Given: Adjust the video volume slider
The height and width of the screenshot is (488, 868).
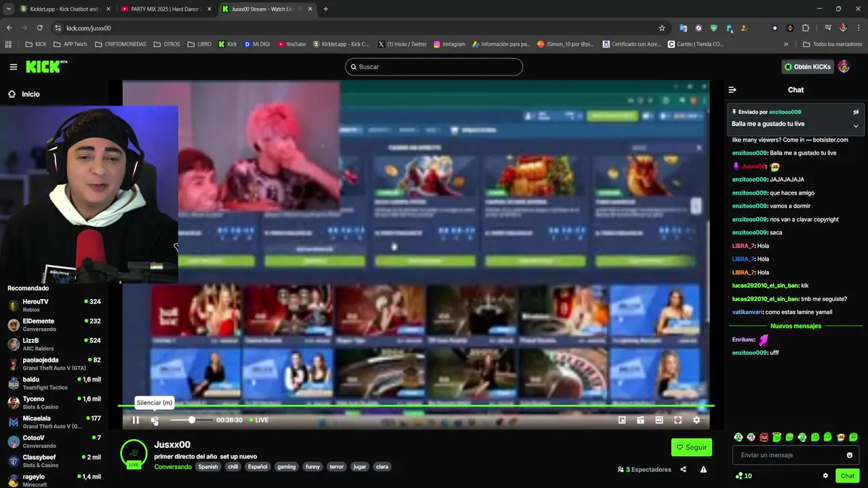Looking at the screenshot, I should (x=191, y=420).
